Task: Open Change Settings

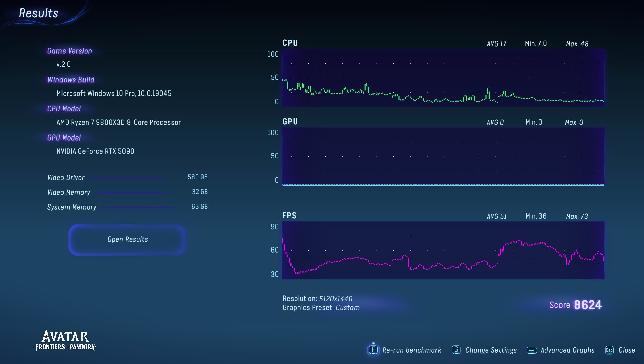Action: (x=491, y=350)
